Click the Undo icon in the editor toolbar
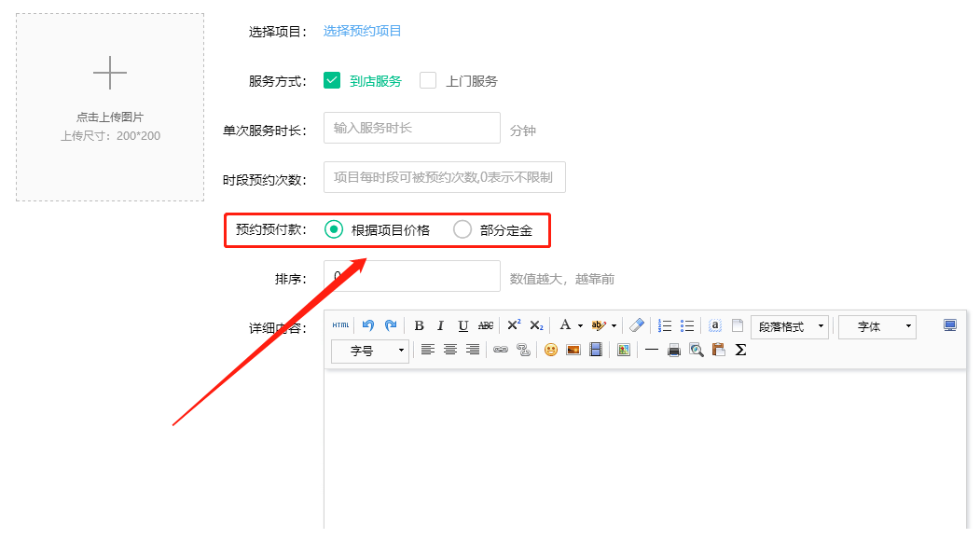 [368, 324]
